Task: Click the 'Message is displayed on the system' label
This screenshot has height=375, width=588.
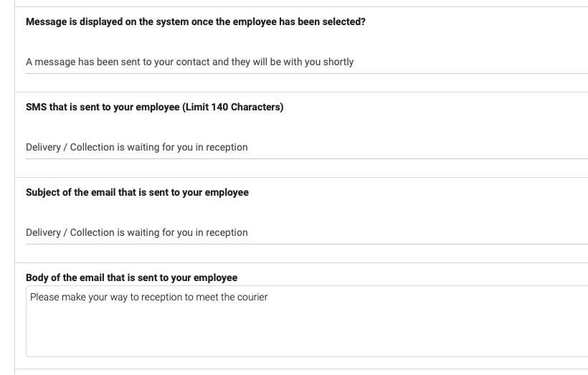Action: (x=195, y=22)
